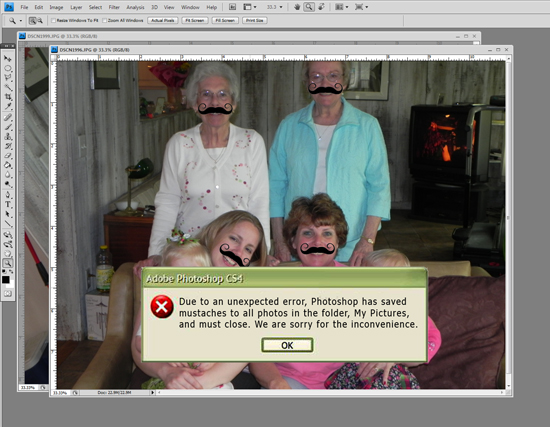Enable Zoom All Windows checkbox
Screen dimensions: 550x427
[105, 21]
